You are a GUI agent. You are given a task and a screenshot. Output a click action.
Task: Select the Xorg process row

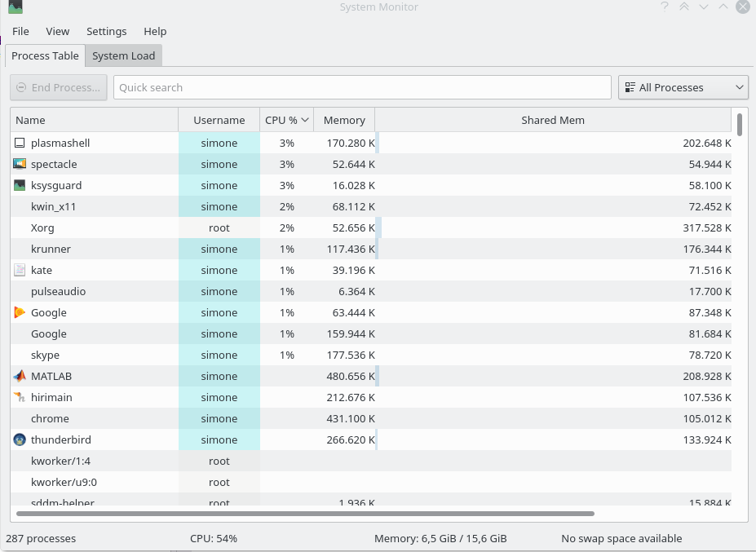point(371,227)
